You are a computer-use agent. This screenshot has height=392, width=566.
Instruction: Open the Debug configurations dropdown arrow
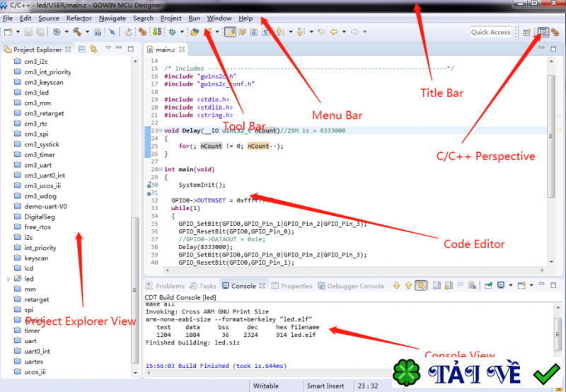[x=182, y=32]
